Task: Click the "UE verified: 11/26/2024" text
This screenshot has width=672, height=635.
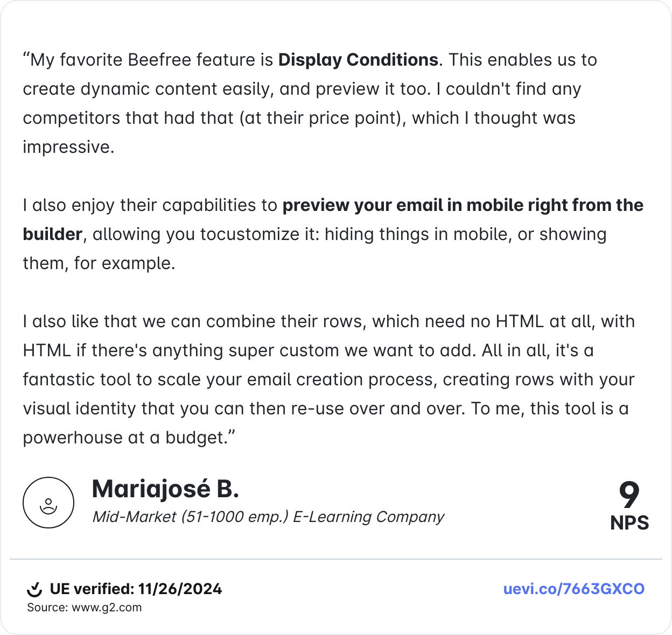Action: coord(136,589)
